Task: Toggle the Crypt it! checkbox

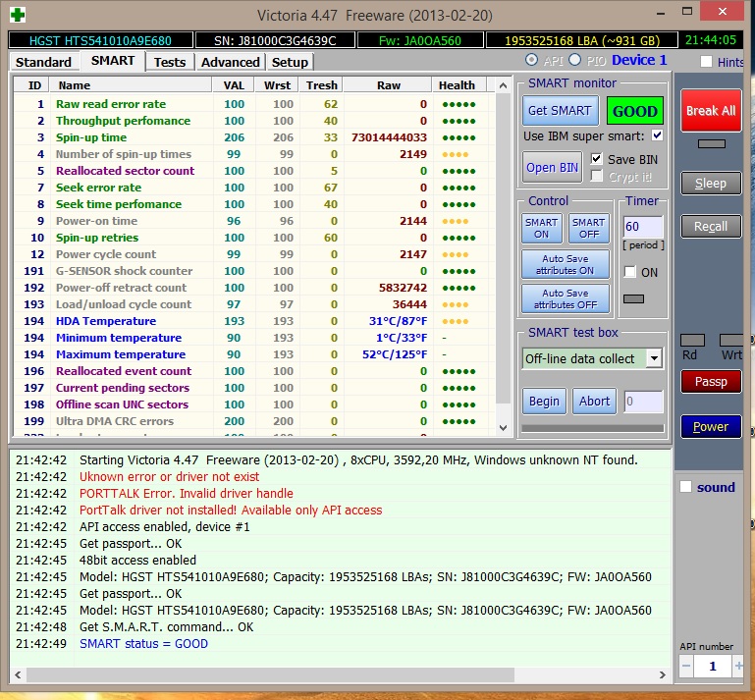Action: [x=597, y=176]
